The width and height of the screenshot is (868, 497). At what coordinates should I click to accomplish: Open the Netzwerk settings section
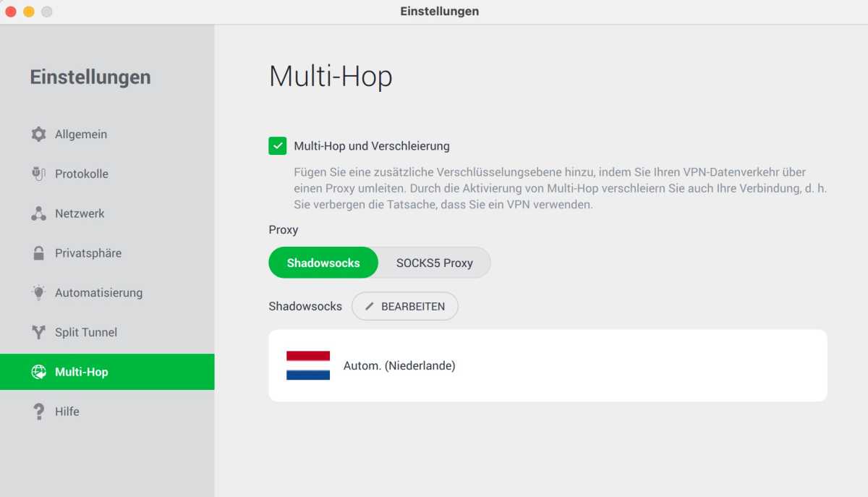point(80,214)
